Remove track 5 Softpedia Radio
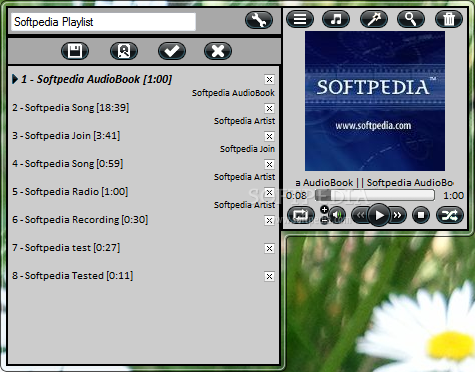 click(x=269, y=192)
